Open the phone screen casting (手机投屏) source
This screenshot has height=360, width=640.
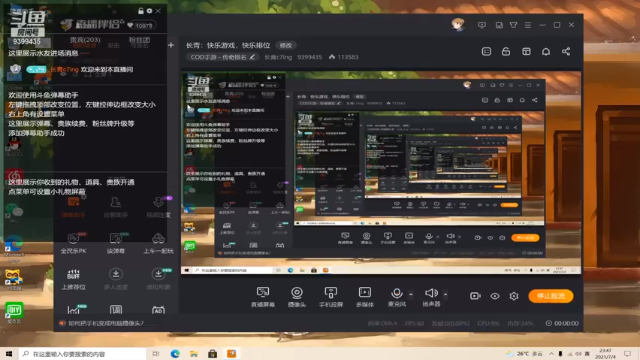click(331, 296)
